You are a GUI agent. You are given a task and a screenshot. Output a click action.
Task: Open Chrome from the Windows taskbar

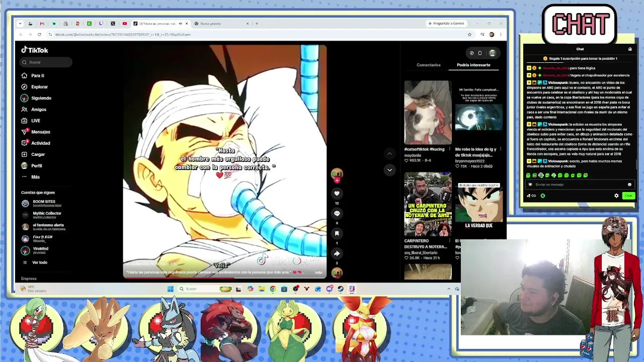273,289
